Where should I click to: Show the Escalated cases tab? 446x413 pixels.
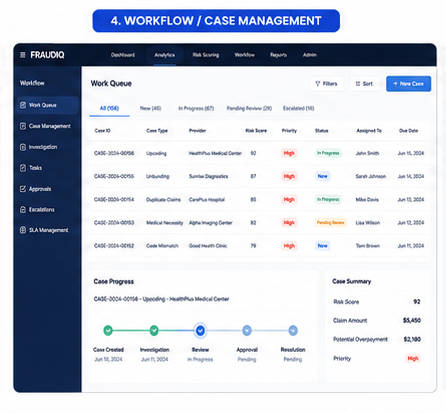298,108
